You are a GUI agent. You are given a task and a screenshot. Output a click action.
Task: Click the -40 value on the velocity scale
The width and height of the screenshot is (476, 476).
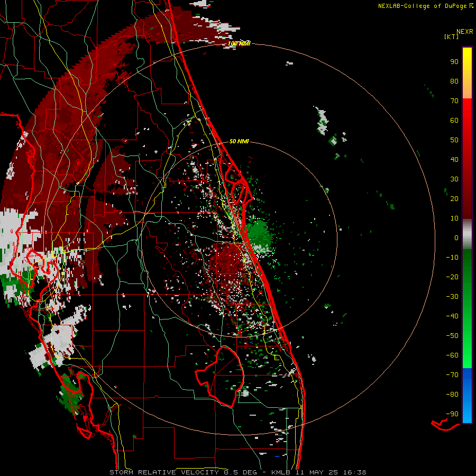tap(452, 316)
